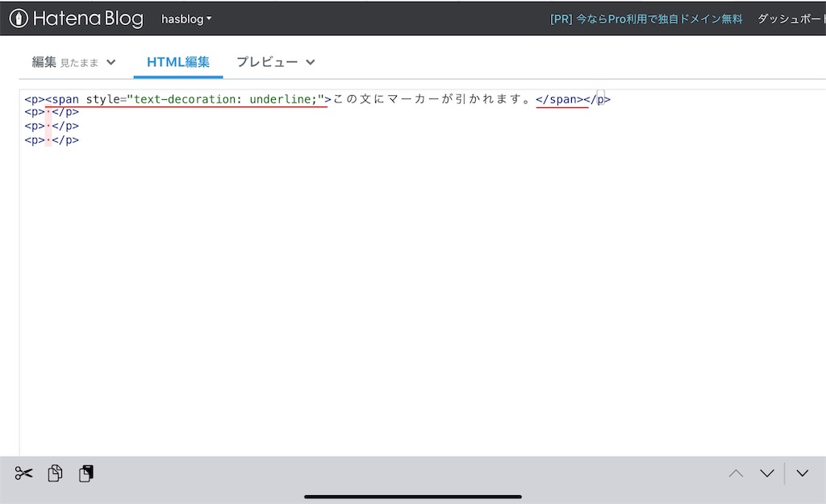Click the paste clipboard icon
826x504 pixels.
pos(86,473)
